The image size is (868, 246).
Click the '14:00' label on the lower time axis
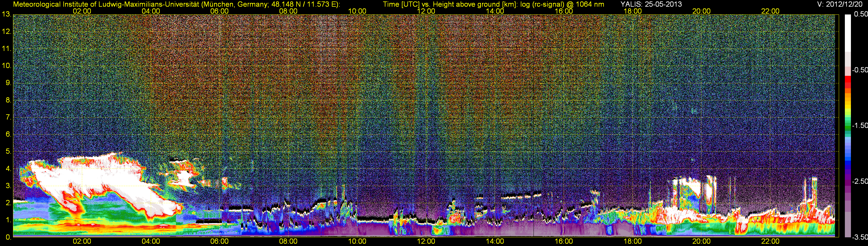(x=495, y=241)
